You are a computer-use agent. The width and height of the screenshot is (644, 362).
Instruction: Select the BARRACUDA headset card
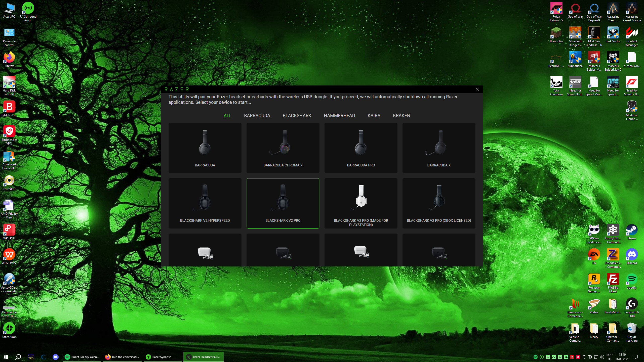point(205,148)
